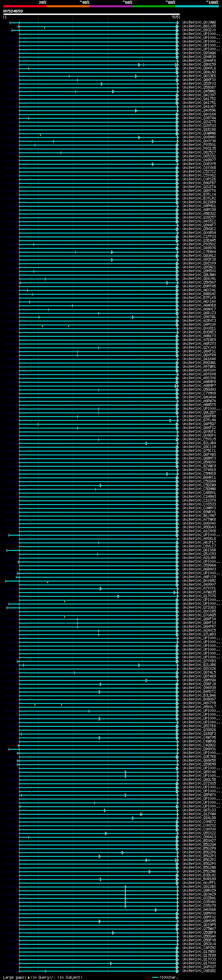Click the cyan ~100% identity color bar
This screenshot has height=980, width=222.
click(x=197, y=6)
